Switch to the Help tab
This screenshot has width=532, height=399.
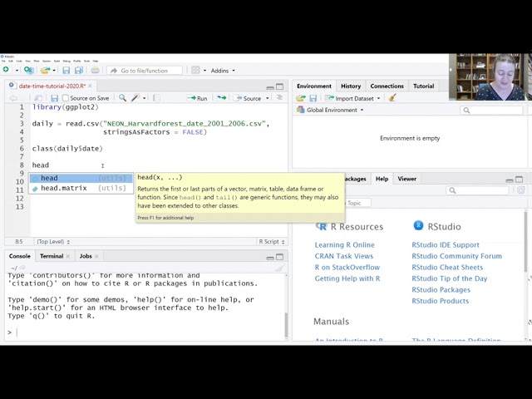click(x=382, y=179)
